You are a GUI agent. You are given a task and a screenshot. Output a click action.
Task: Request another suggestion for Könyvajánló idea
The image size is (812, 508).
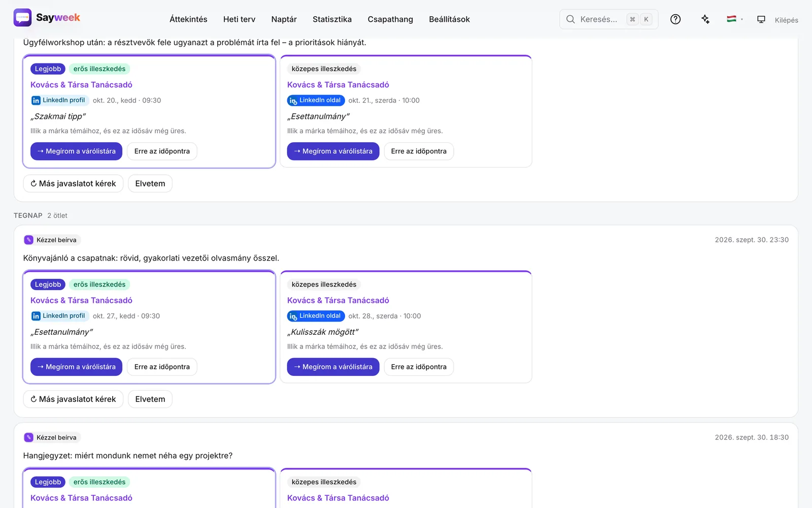pos(73,399)
